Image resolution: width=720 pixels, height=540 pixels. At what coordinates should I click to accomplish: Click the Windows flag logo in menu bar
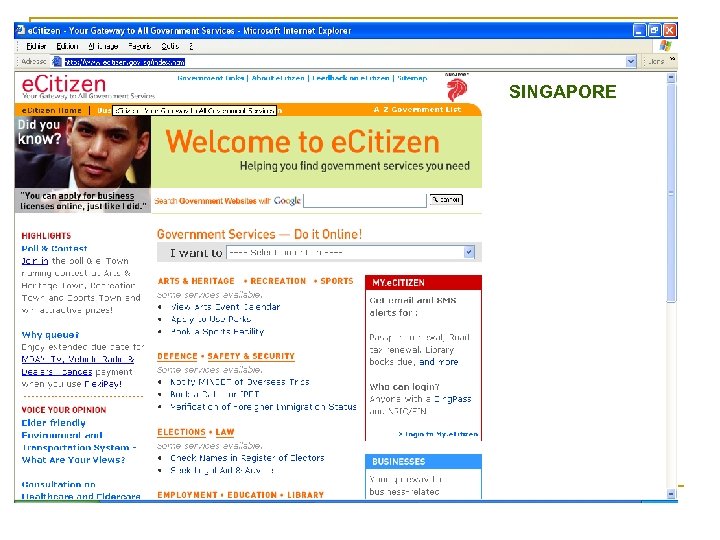click(x=665, y=45)
